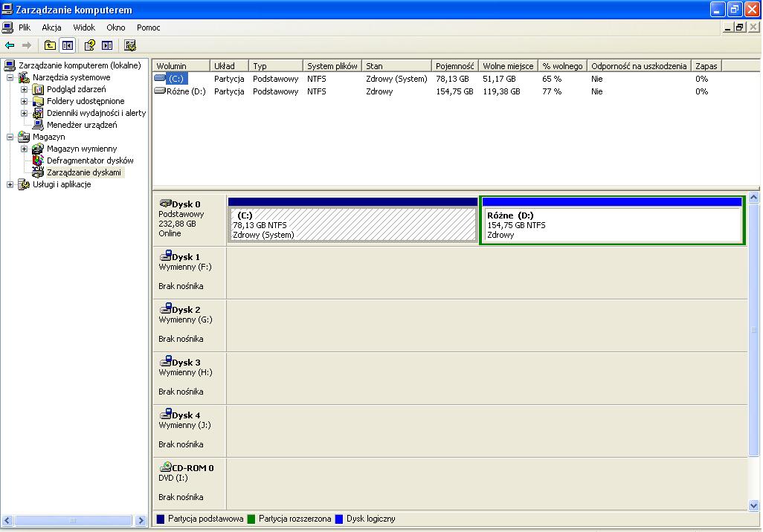This screenshot has height=532, width=763.
Task: Click the 119,38 GB free space cell
Action: (x=501, y=91)
